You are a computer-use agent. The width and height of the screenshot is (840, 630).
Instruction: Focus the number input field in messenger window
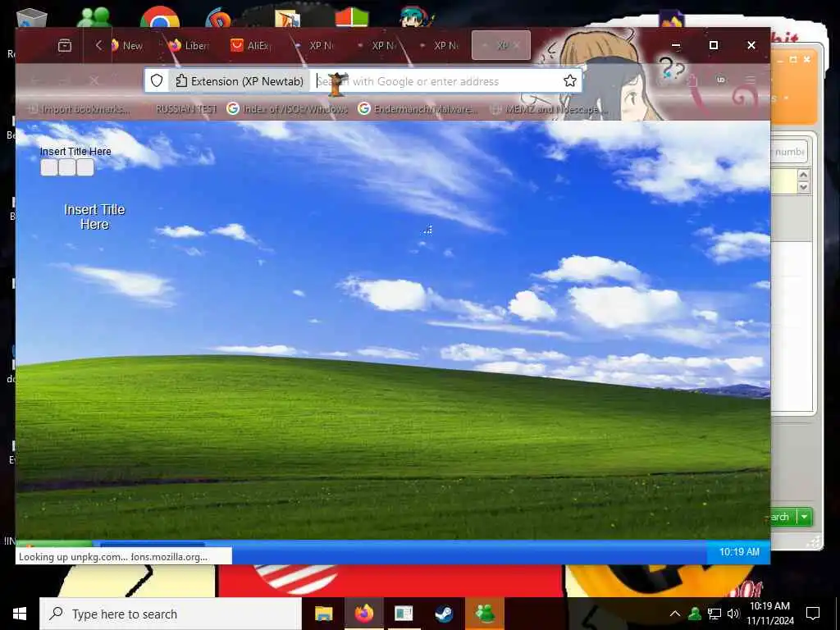coord(788,152)
